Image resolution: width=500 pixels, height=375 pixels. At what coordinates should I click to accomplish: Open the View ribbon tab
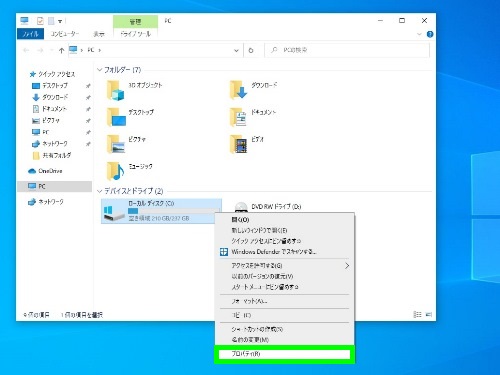(x=99, y=34)
